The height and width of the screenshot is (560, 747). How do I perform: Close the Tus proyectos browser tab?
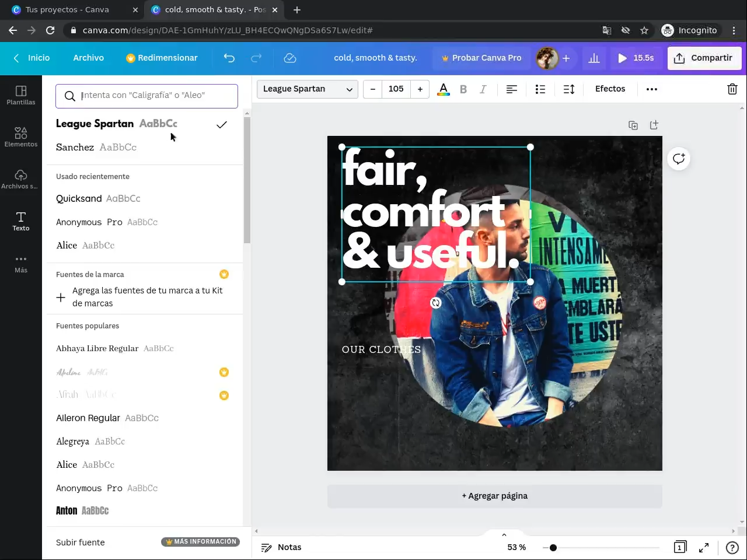pyautogui.click(x=135, y=10)
